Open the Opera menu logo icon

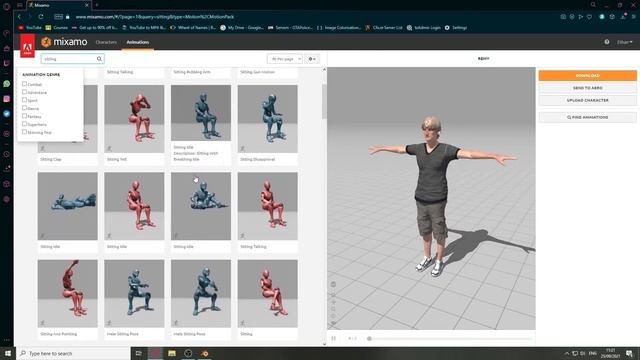pyautogui.click(x=7, y=6)
